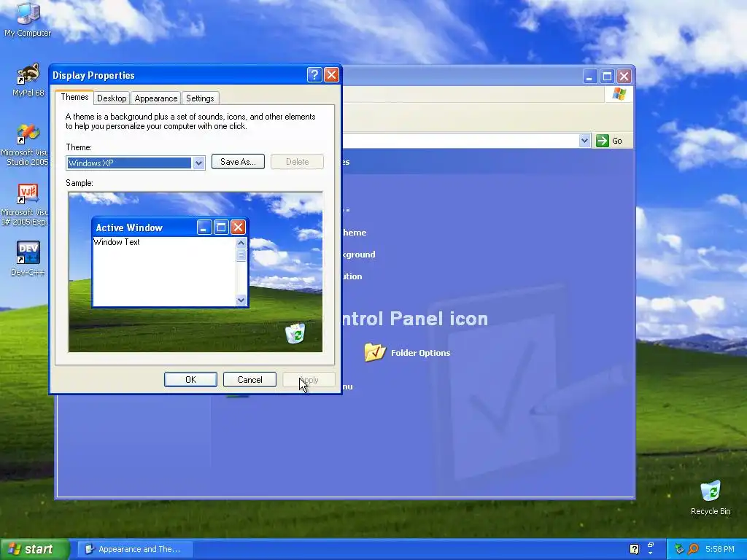
Task: Switch to the Settings tab
Action: pyautogui.click(x=200, y=98)
